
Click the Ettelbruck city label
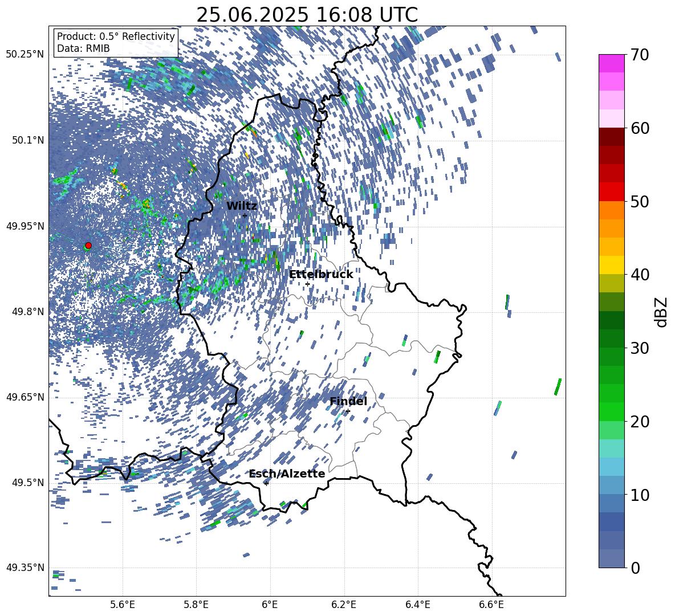321,275
